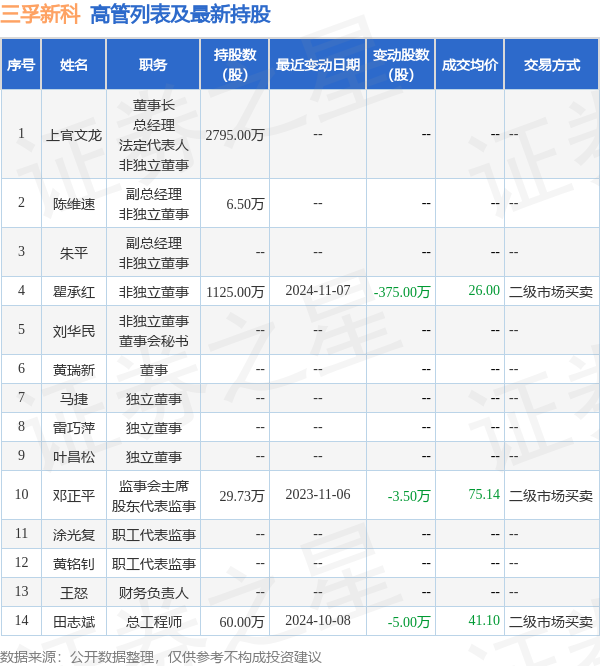Viewport: 600px width, 666px height.
Task: Click the 总工程师 cell
Action: pyautogui.click(x=153, y=622)
